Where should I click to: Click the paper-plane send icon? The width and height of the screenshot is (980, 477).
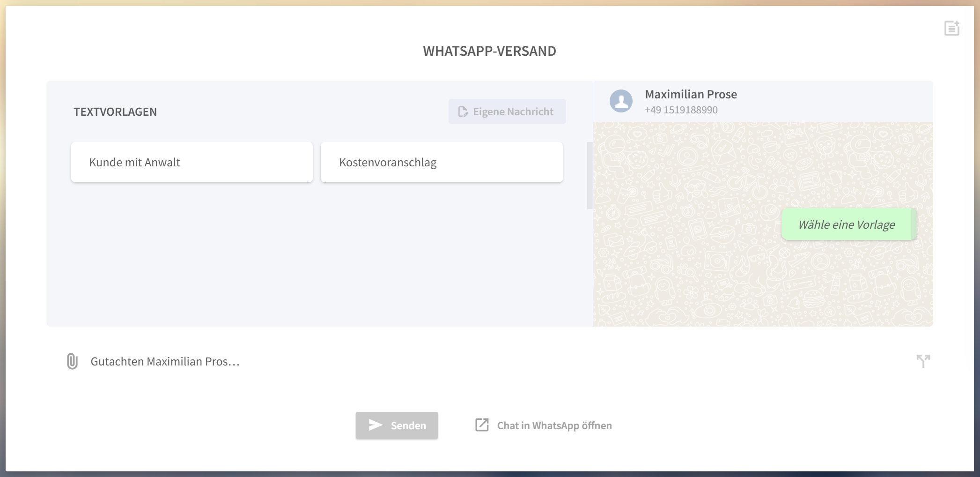[x=376, y=425]
